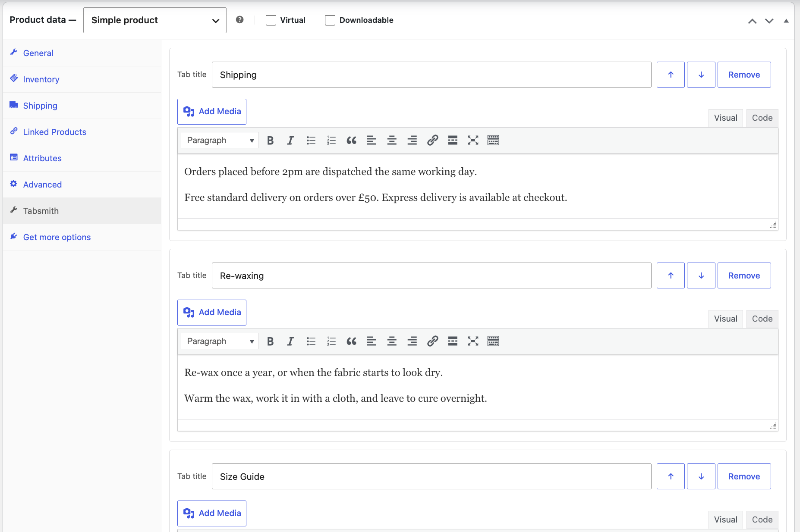Align text left in Re-waxing editor
Image resolution: width=800 pixels, height=532 pixels.
coord(372,341)
